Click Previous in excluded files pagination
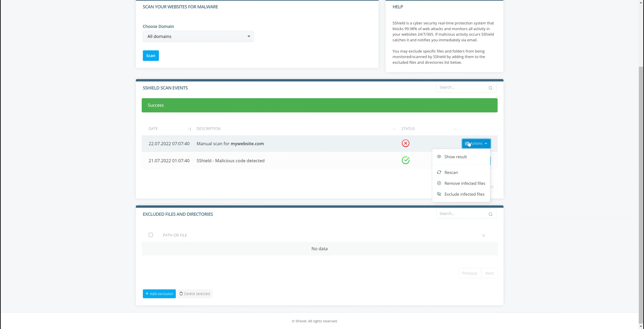644x329 pixels. coord(470,273)
